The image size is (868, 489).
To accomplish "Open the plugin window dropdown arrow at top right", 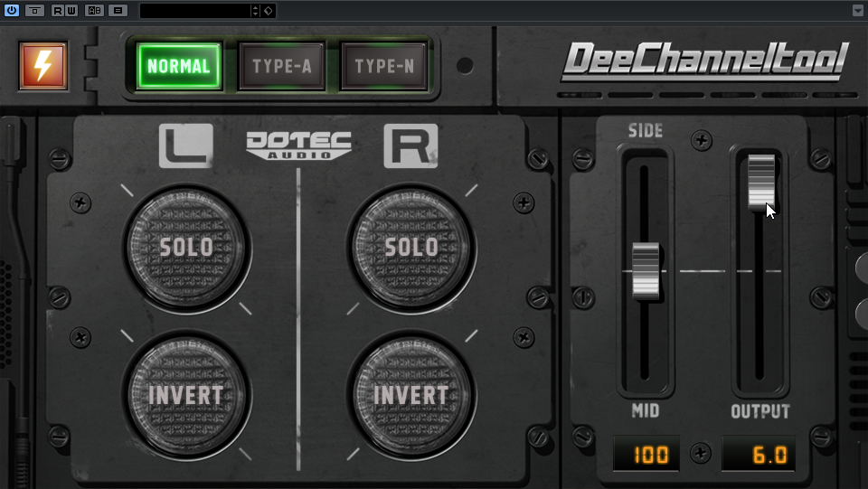I will (858, 11).
